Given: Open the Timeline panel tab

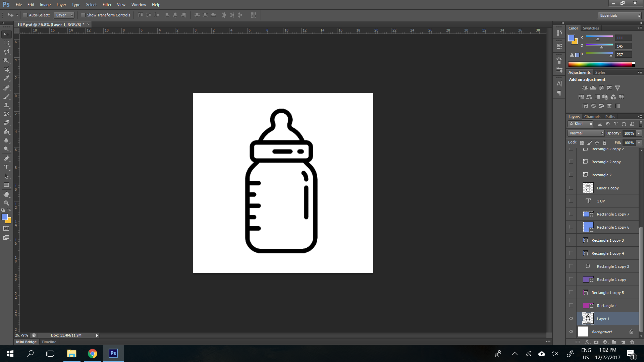Looking at the screenshot, I should 49,342.
